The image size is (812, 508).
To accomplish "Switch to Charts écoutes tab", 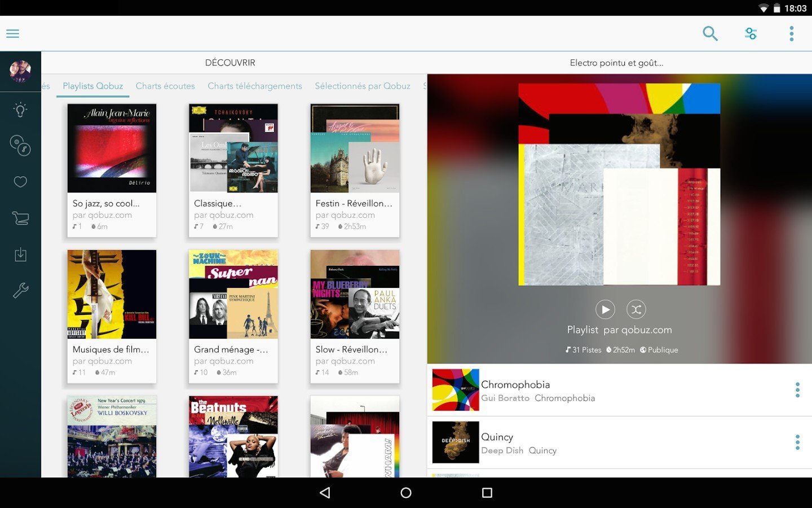I will tap(165, 86).
